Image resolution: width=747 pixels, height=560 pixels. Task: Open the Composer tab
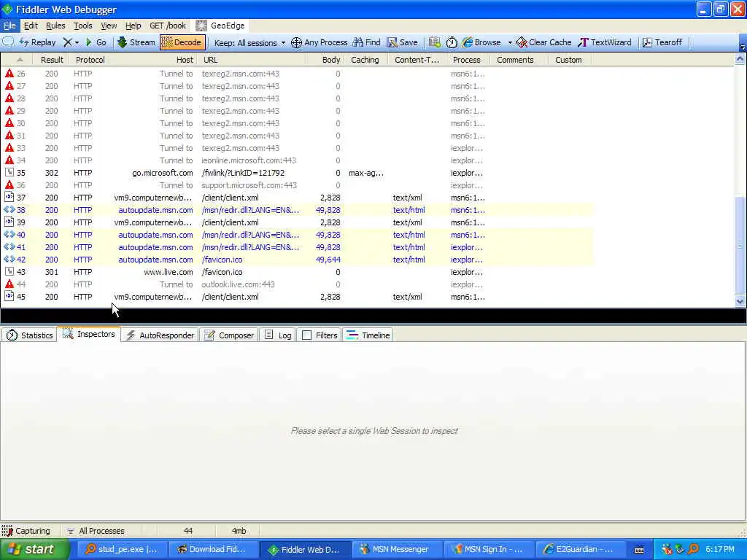(229, 335)
